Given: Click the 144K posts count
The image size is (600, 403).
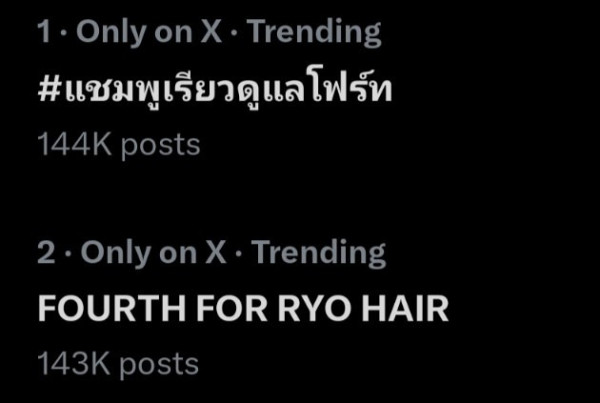Looking at the screenshot, I should pyautogui.click(x=119, y=145).
